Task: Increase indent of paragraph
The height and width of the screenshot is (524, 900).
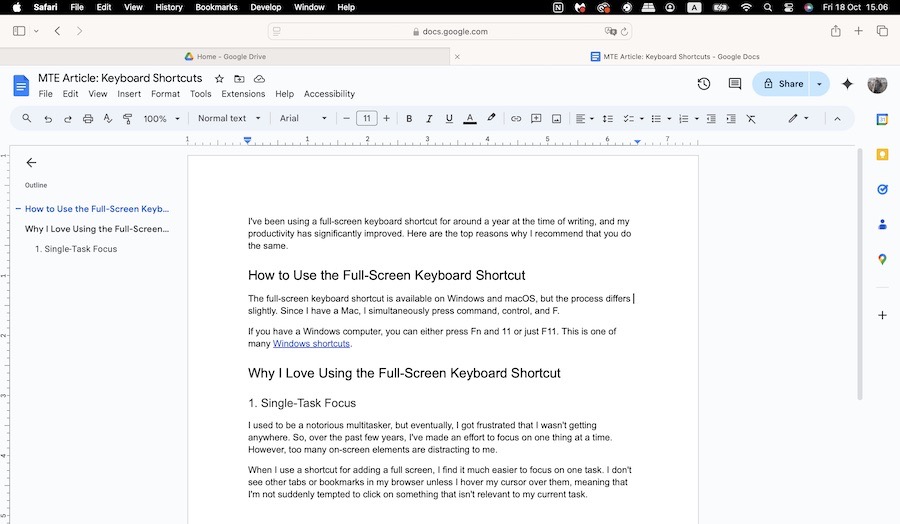Action: tap(731, 119)
